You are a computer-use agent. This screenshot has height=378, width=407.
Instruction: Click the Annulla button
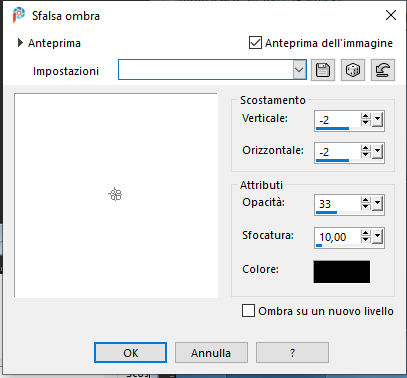pyautogui.click(x=211, y=353)
